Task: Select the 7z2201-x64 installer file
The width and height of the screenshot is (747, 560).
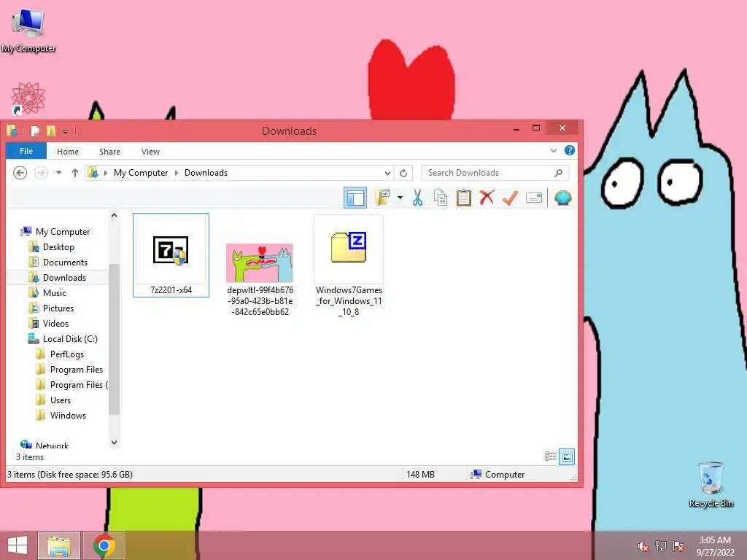Action: click(x=171, y=255)
